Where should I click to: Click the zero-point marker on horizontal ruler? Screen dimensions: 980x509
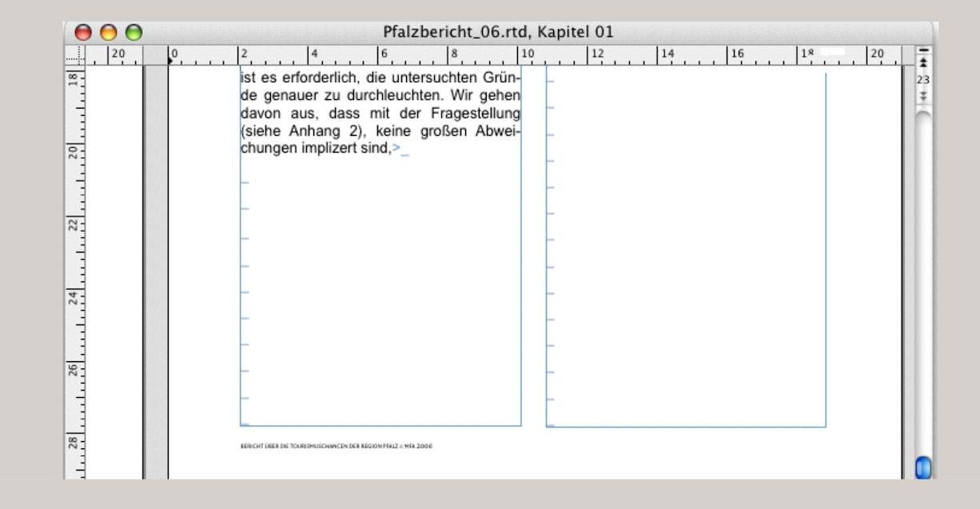[170, 61]
